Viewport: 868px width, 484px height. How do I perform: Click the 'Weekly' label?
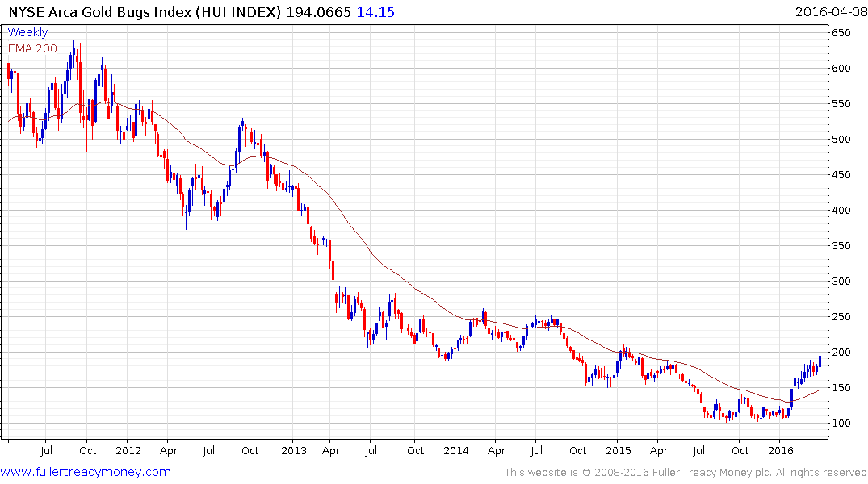point(27,32)
